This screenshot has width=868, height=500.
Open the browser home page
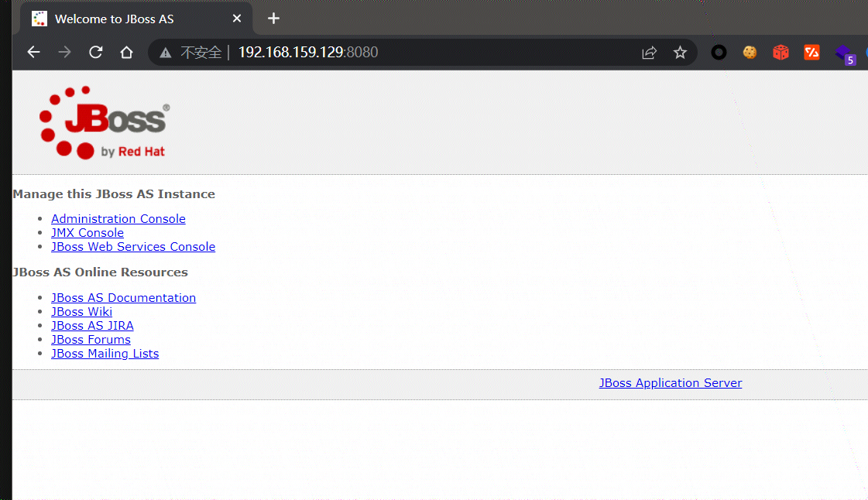tap(127, 52)
